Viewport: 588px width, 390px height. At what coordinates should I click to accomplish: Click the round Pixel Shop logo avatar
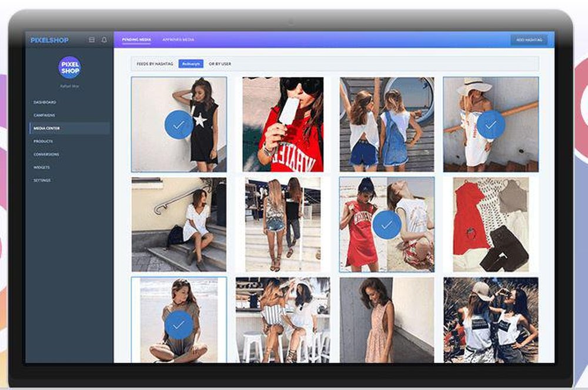(x=69, y=67)
